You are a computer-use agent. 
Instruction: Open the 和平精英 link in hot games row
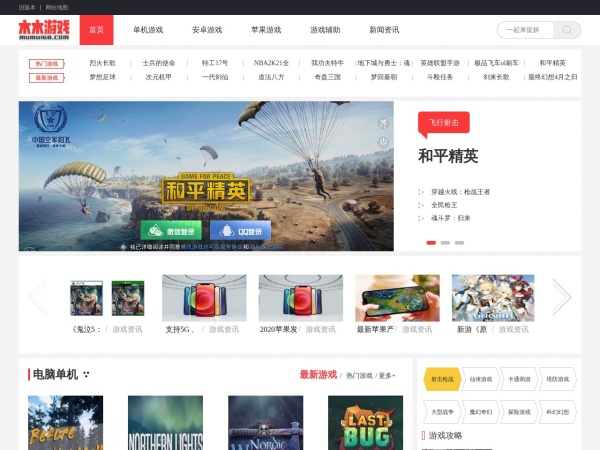[x=552, y=63]
